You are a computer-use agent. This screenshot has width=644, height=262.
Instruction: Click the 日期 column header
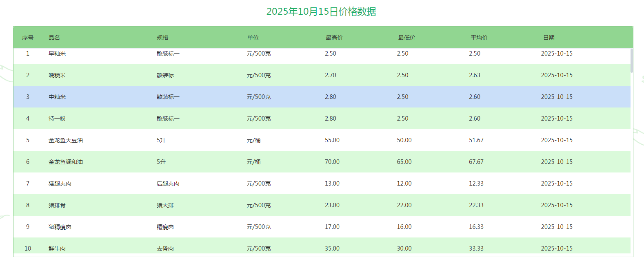(x=549, y=38)
